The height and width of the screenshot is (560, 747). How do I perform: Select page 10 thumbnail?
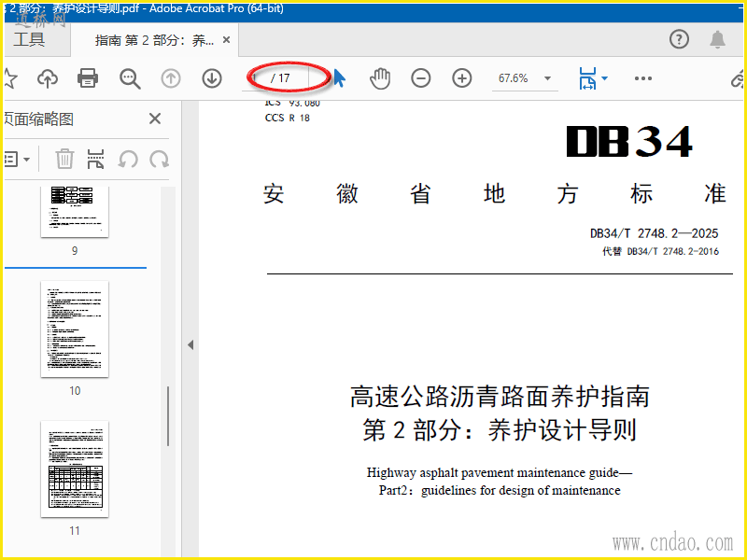(x=75, y=329)
